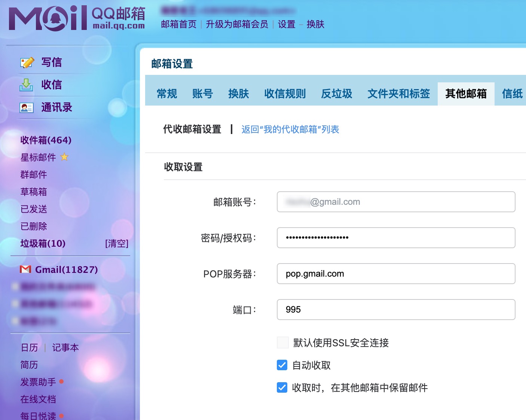Enable the 默认使用SSL安全连接 checkbox
Viewport: 526px width, 420px height.
point(282,343)
